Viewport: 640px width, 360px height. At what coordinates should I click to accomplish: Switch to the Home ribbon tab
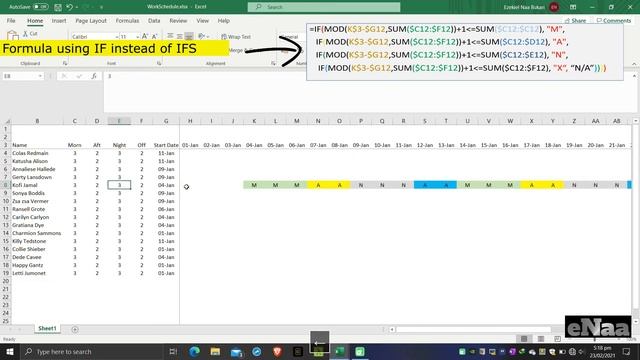point(35,20)
